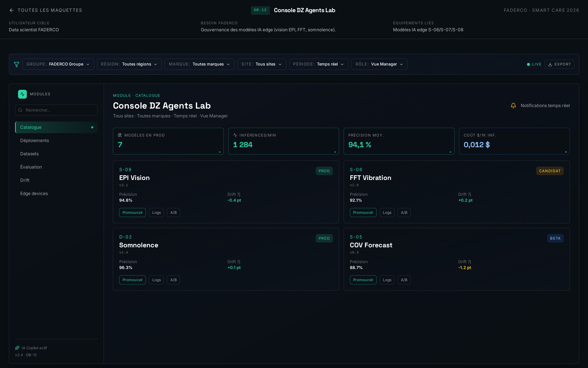Click the Inférences/min KPI card
The height and width of the screenshot is (368, 588).
284,141
